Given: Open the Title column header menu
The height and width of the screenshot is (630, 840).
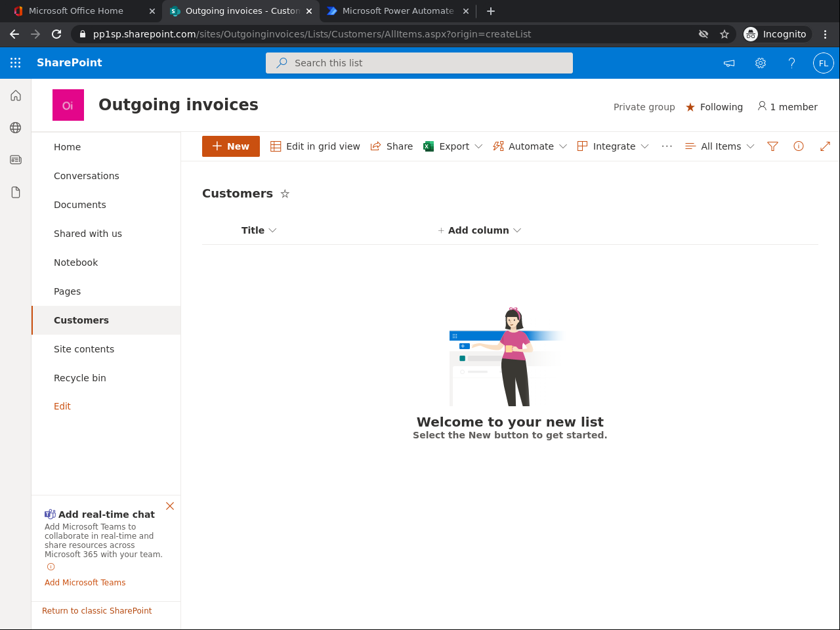Looking at the screenshot, I should tap(259, 230).
